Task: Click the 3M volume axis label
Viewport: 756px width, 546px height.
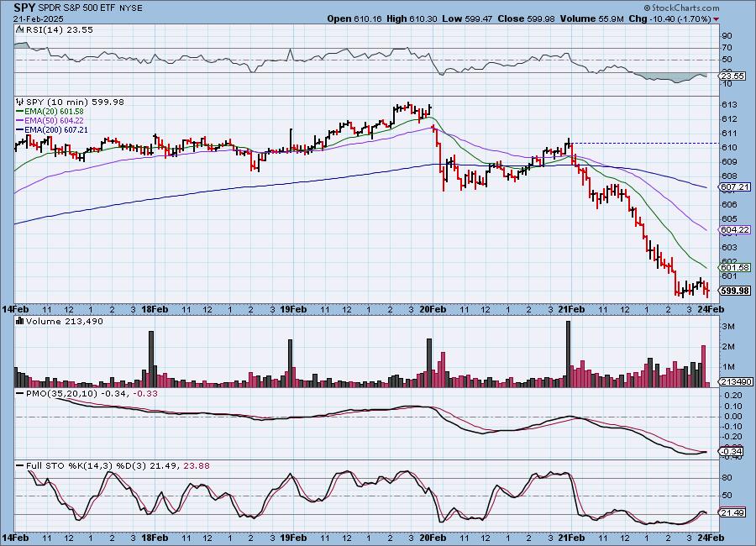Action: 728,327
